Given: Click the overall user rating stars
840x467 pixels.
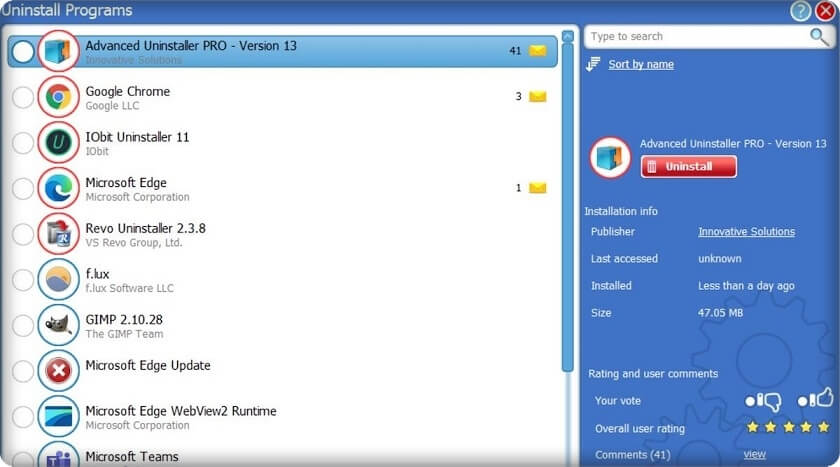Looking at the screenshot, I should pyautogui.click(x=788, y=427).
